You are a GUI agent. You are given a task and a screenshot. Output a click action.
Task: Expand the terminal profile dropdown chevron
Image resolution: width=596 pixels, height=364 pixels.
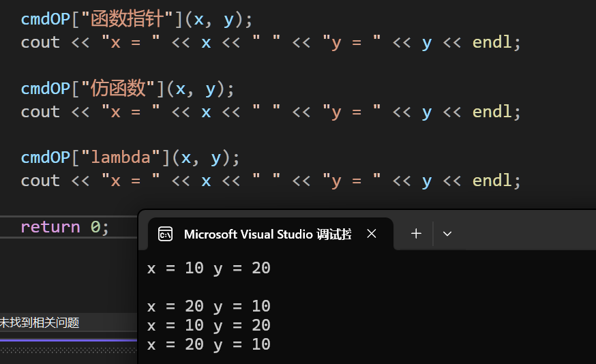447,234
